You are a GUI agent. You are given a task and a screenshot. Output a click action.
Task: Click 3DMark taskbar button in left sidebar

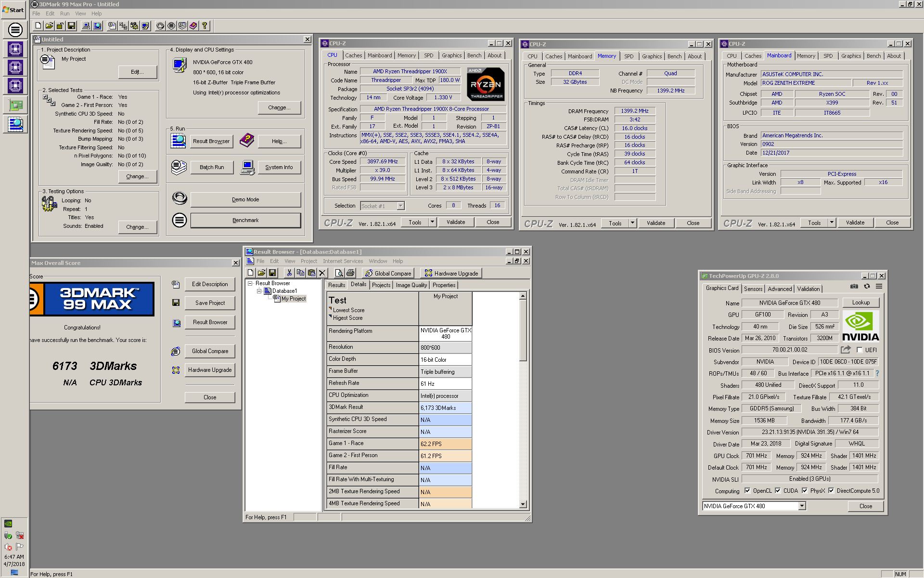point(15,30)
